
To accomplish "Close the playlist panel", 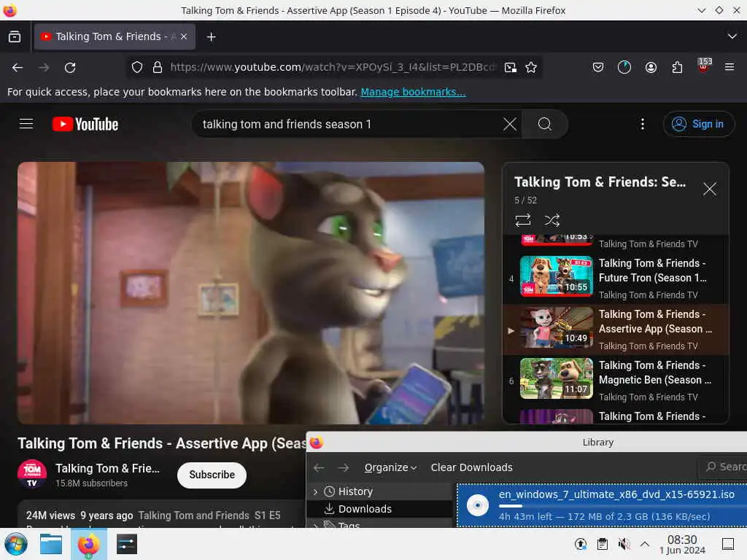I will tap(710, 189).
